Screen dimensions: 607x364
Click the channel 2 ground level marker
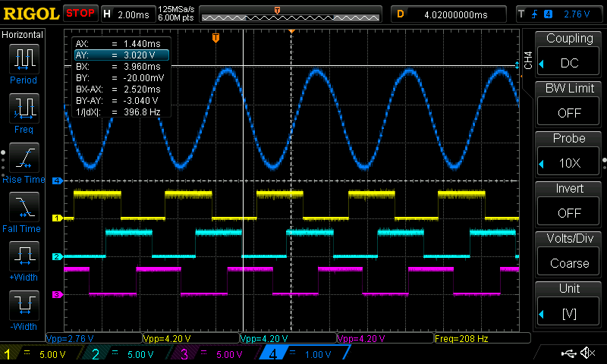coord(58,256)
